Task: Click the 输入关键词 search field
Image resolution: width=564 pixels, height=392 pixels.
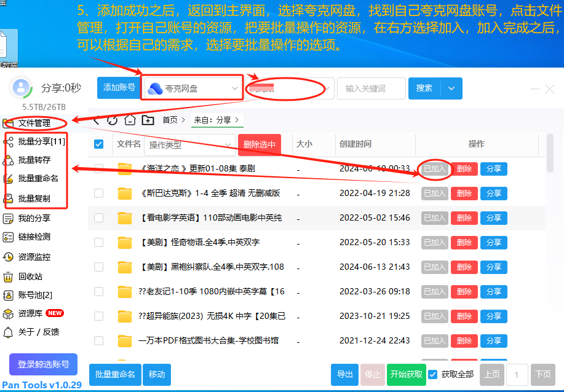Action: tap(371, 88)
